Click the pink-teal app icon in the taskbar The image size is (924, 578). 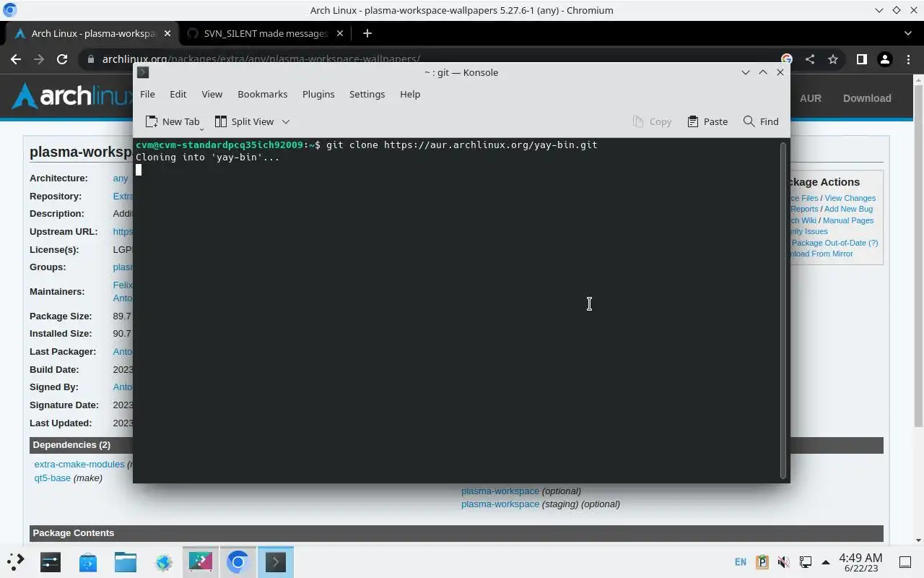click(201, 561)
